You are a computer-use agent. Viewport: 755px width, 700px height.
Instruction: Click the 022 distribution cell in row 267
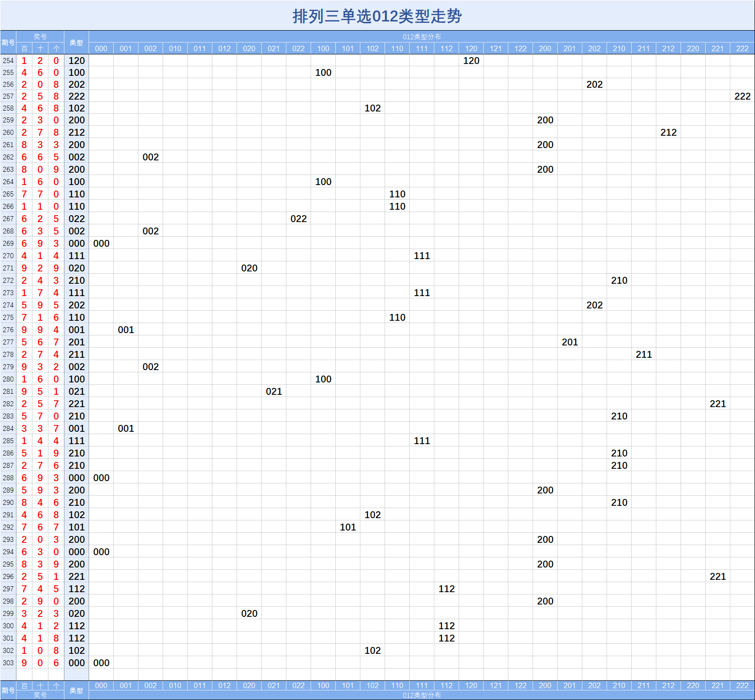(299, 218)
